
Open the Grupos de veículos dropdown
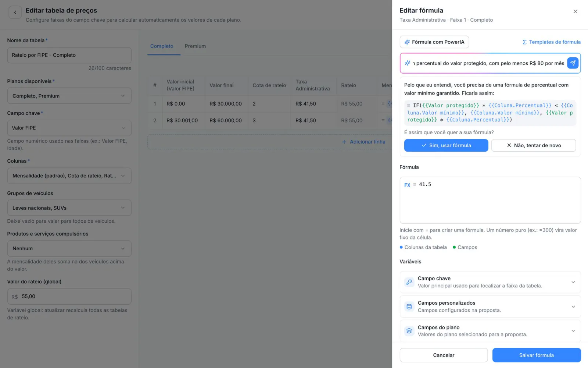[x=69, y=208]
